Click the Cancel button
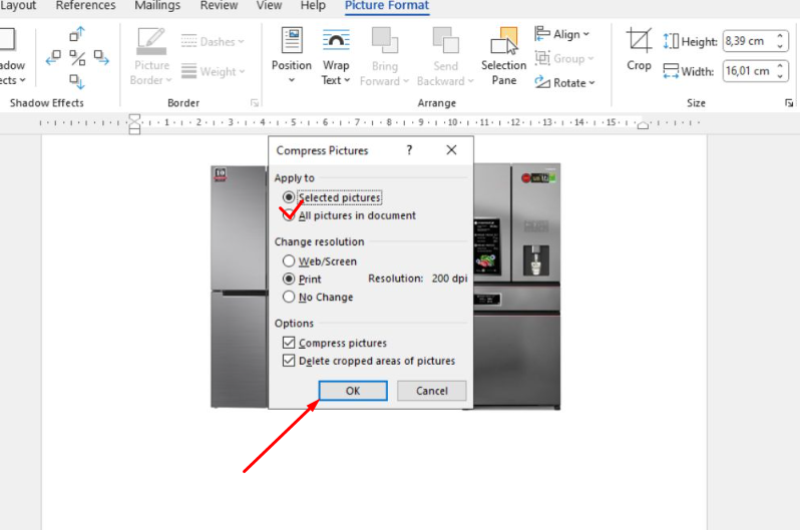800x530 pixels. [x=432, y=391]
